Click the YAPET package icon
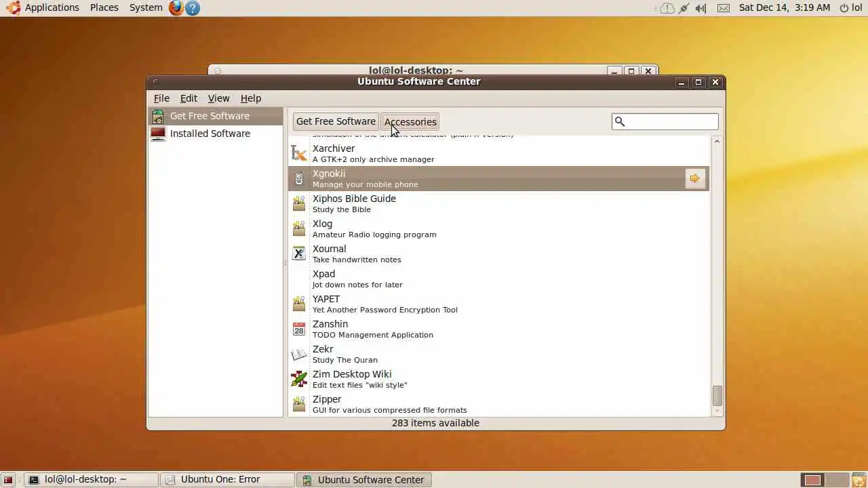Image resolution: width=868 pixels, height=488 pixels. [x=298, y=304]
